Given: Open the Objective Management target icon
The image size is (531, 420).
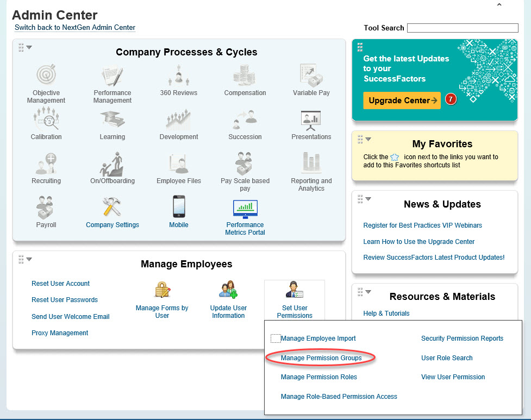Looking at the screenshot, I should pos(46,74).
